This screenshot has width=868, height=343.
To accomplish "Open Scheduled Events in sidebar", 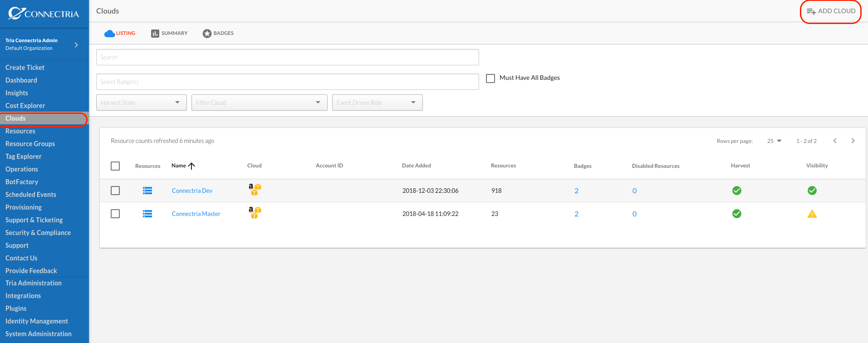I will click(31, 195).
